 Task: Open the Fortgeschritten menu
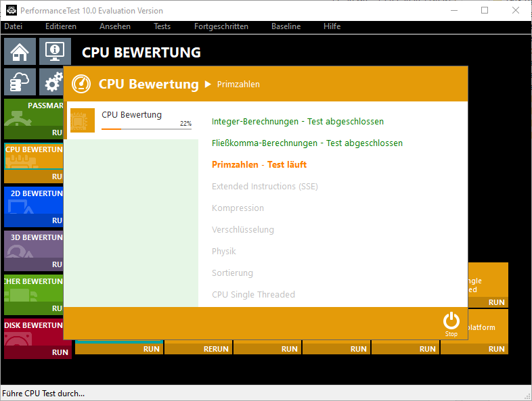[221, 26]
